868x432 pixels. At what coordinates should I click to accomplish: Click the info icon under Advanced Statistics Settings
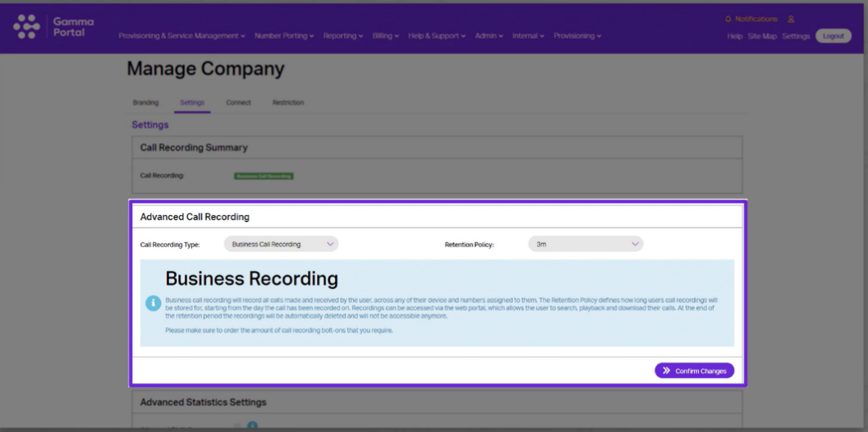(252, 426)
